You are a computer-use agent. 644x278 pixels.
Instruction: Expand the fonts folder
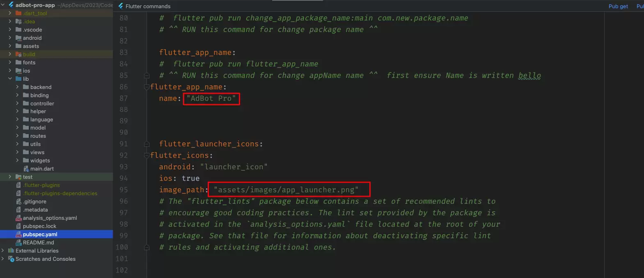(x=10, y=62)
